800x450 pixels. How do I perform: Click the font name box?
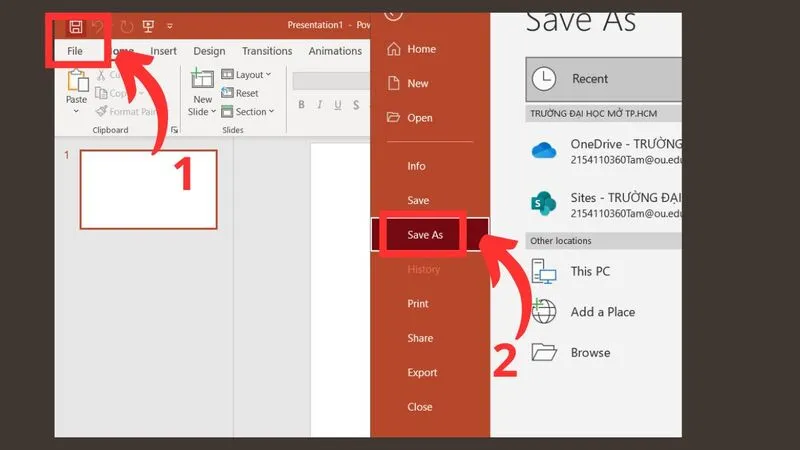[x=331, y=81]
